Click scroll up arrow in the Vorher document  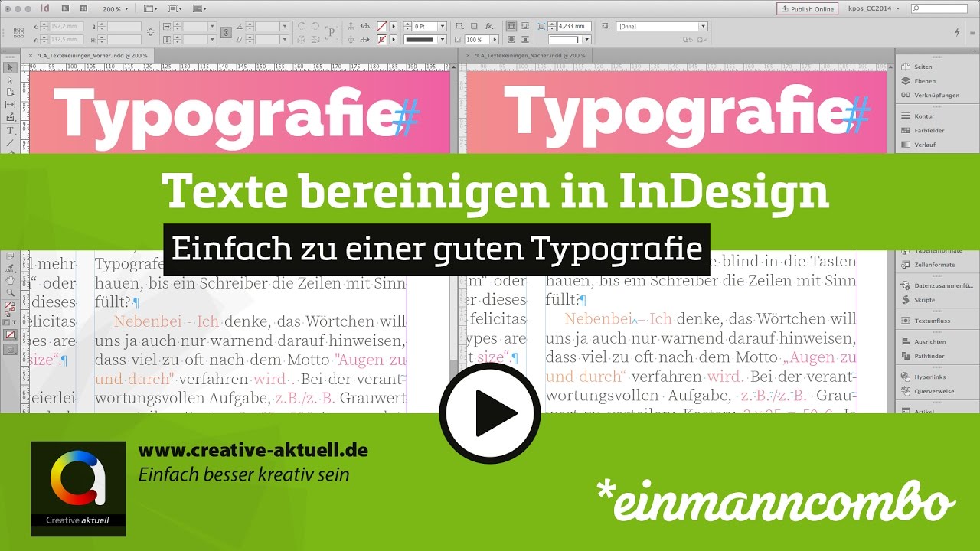pos(453,67)
